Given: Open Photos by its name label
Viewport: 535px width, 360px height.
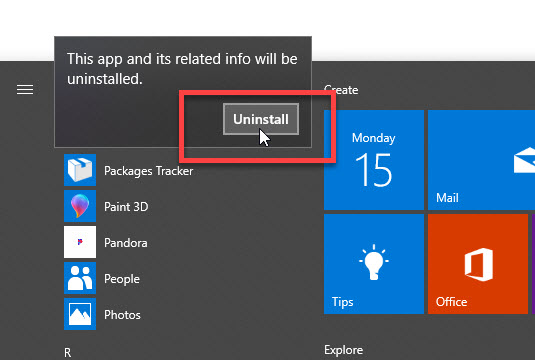Looking at the screenshot, I should tap(122, 315).
